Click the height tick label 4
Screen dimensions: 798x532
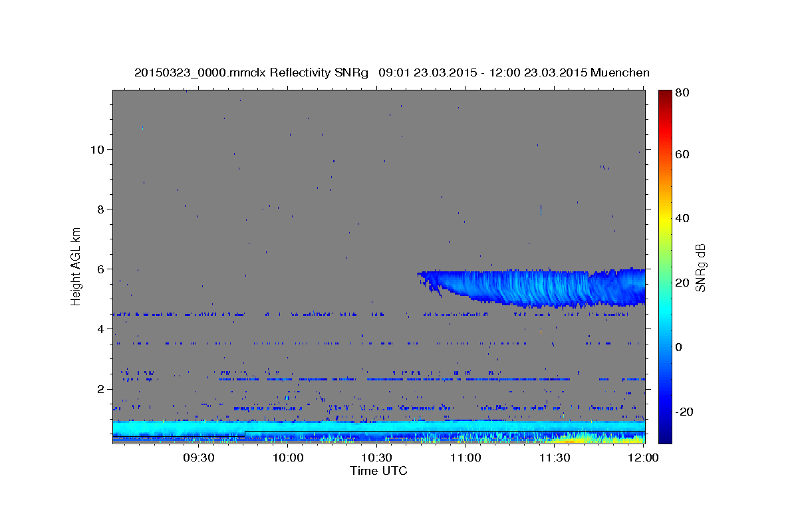coord(102,329)
